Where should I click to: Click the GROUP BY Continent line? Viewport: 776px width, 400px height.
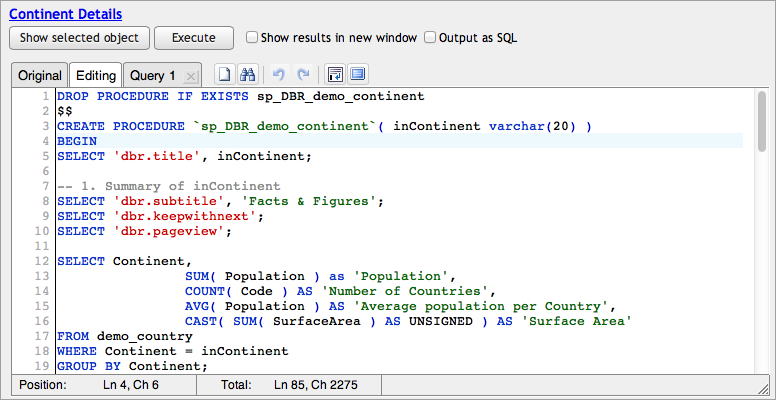[132, 367]
